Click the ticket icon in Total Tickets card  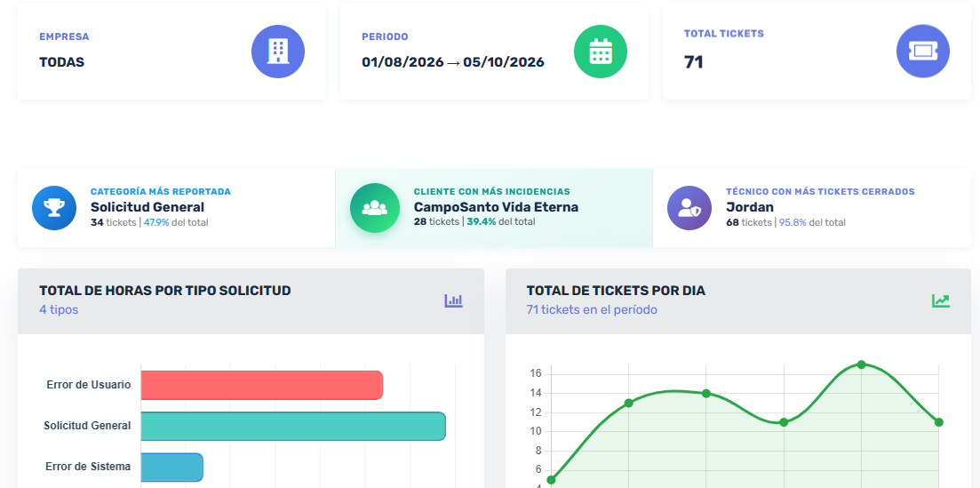coord(923,52)
